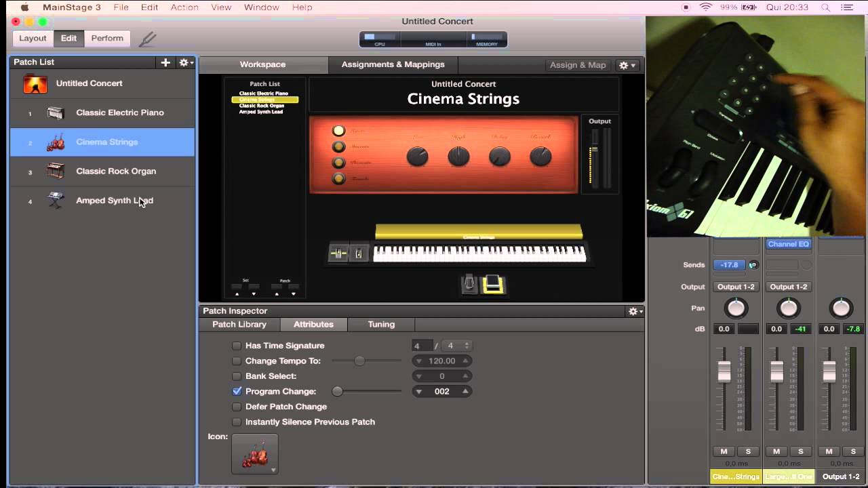Click the Program Change slider handle
Image resolution: width=868 pixels, height=488 pixels.
pos(337,391)
